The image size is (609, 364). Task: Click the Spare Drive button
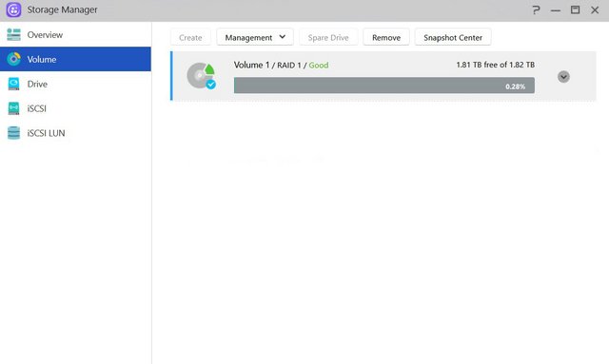328,37
